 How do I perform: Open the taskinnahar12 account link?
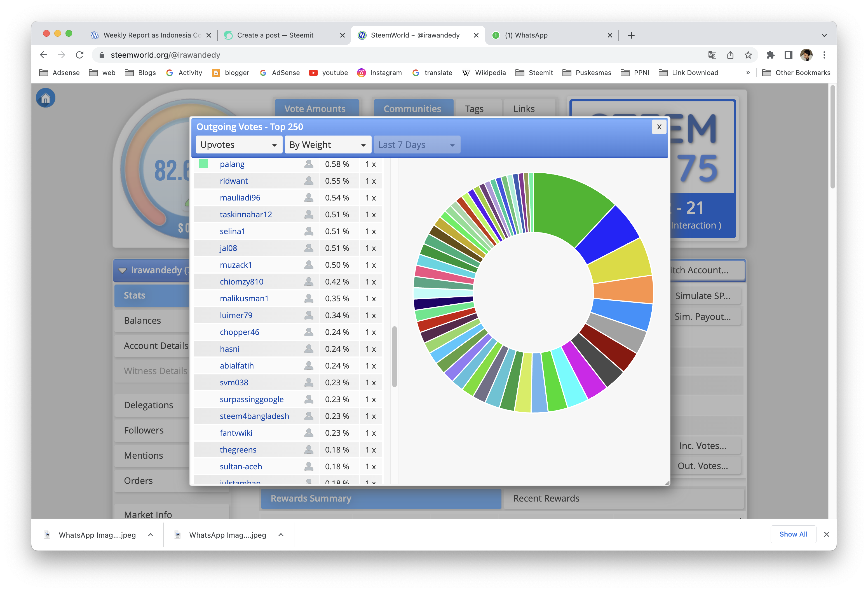coord(246,215)
